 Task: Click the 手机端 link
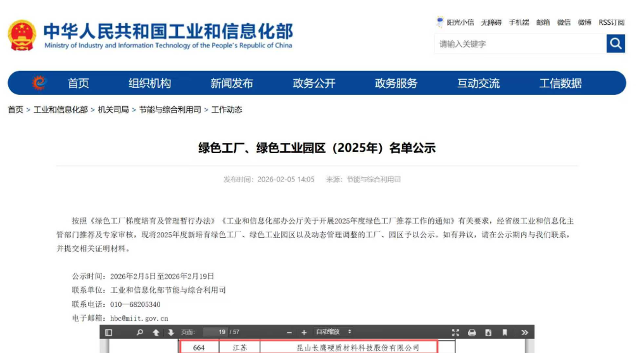click(x=519, y=23)
